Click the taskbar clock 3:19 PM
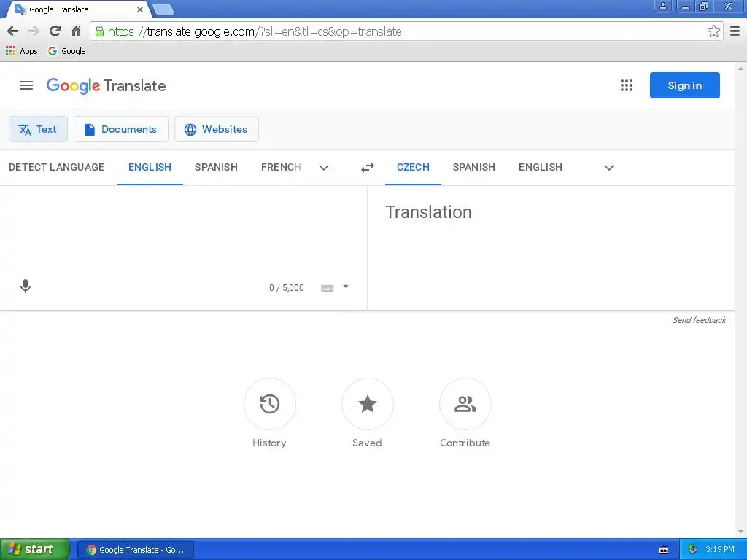The height and width of the screenshot is (560, 747). 720,550
